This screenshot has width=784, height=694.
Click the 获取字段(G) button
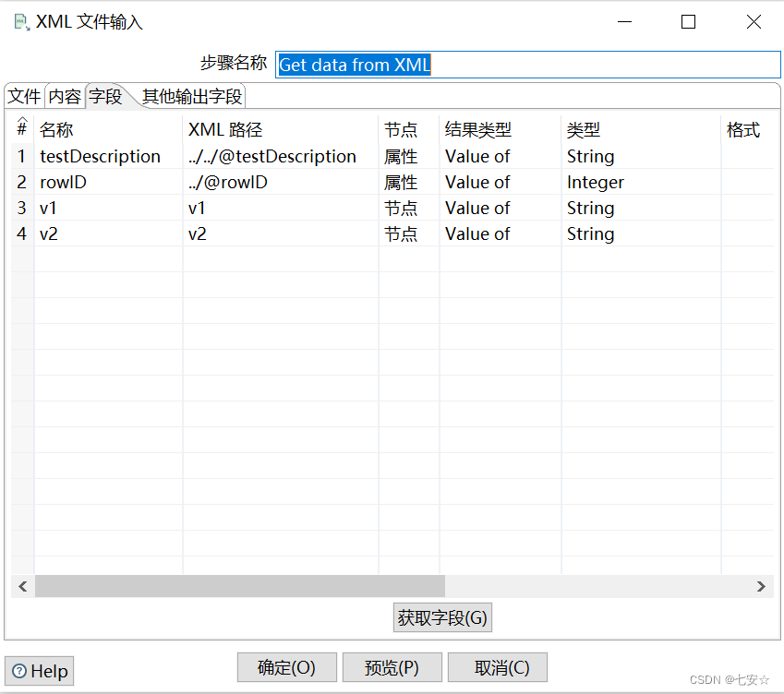pyautogui.click(x=442, y=617)
